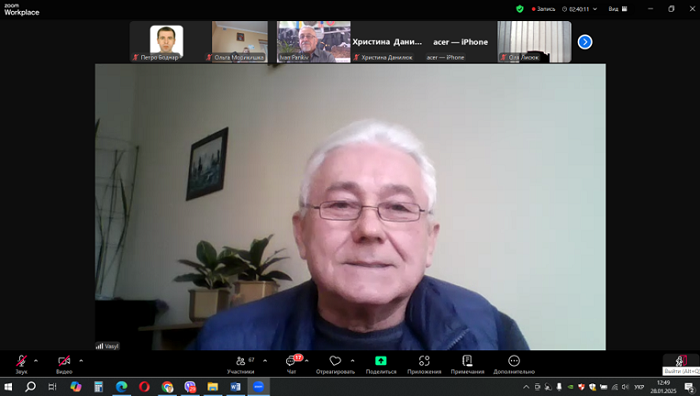This screenshot has width=700, height=396.
Task: Turn on camera with Видео button
Action: pos(64,364)
